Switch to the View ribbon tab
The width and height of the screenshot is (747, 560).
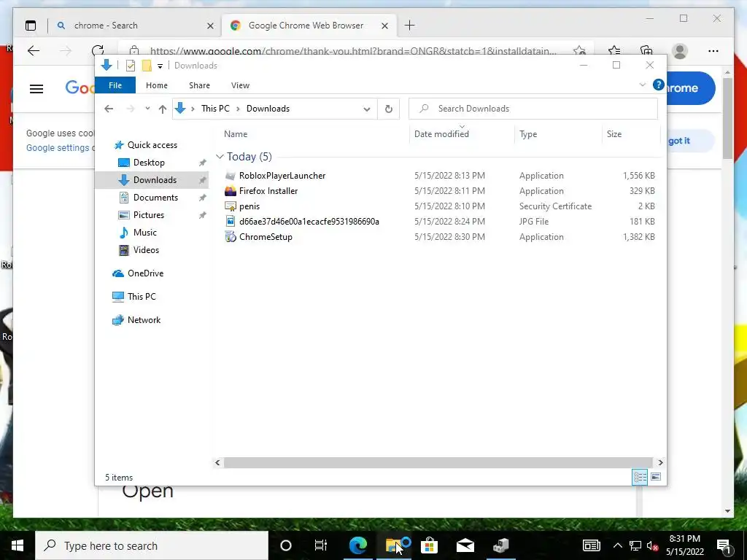click(240, 85)
